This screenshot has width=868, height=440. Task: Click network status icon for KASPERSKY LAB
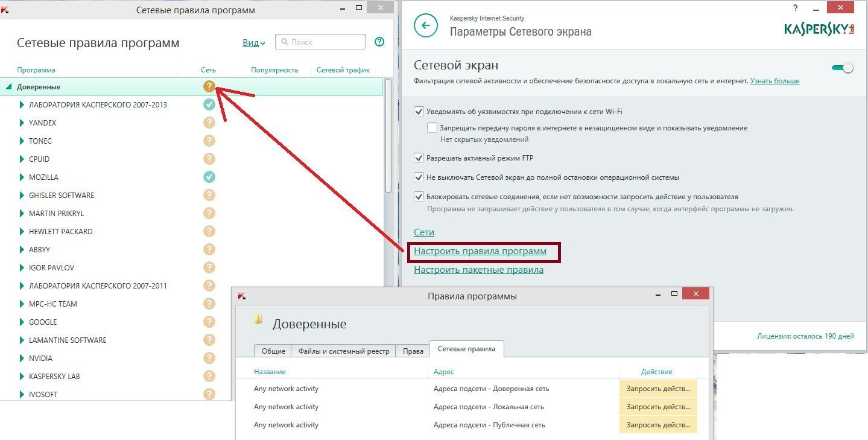(209, 376)
